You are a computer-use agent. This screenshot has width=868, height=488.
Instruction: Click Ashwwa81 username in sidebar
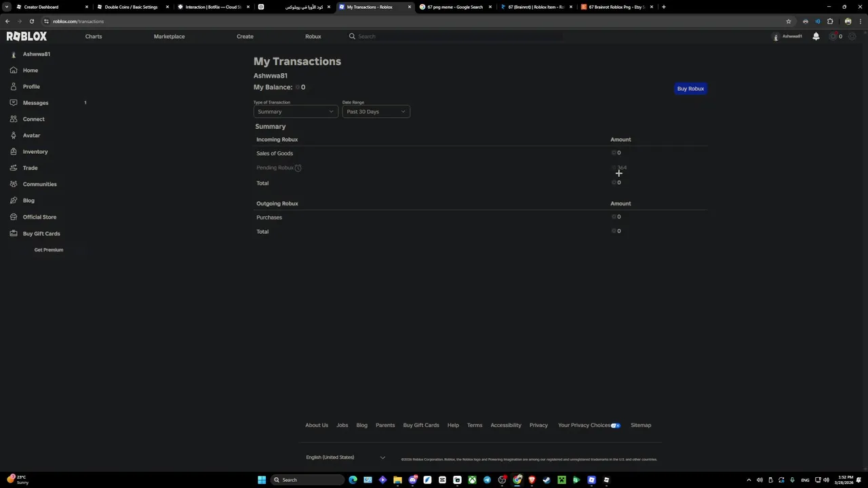[37, 54]
